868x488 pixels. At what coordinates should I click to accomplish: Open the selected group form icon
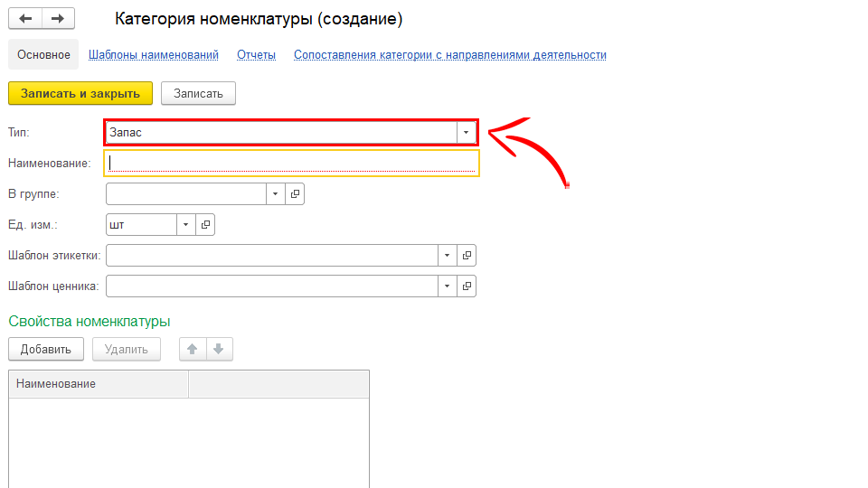(x=295, y=194)
